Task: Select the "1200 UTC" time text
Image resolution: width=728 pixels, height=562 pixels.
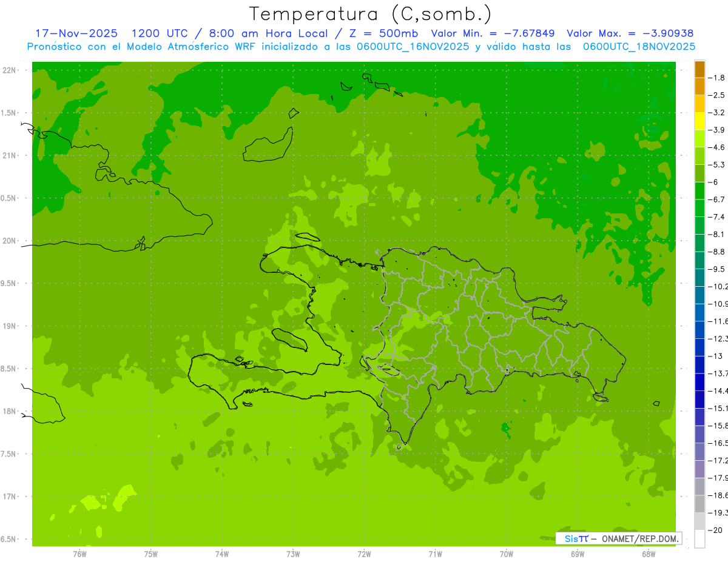Action: coord(161,33)
